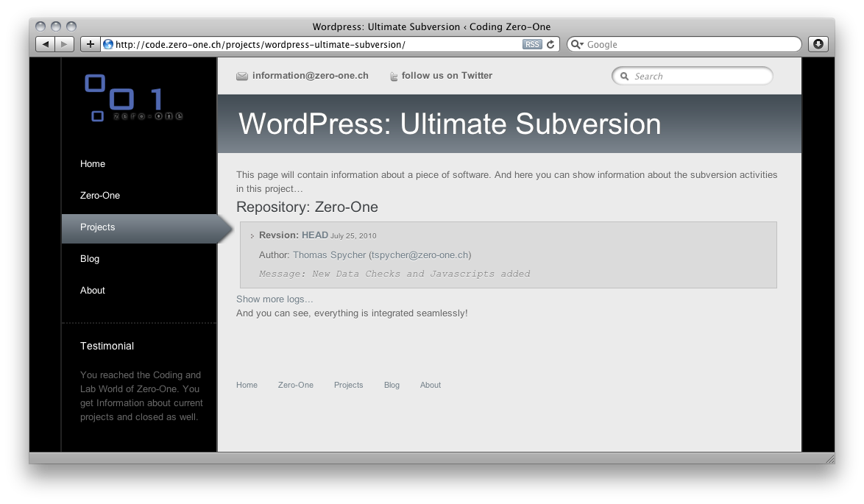
Task: Open Home in the footer navigation
Action: [x=247, y=385]
